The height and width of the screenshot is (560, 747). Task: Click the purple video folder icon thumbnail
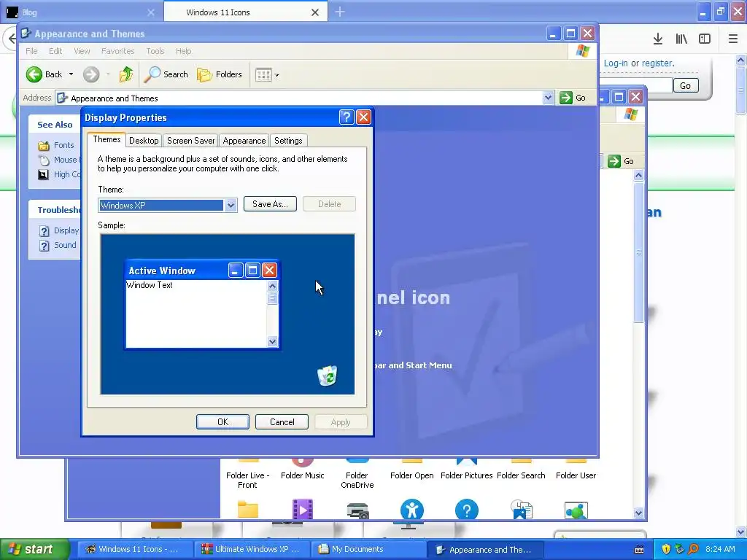coord(303,510)
